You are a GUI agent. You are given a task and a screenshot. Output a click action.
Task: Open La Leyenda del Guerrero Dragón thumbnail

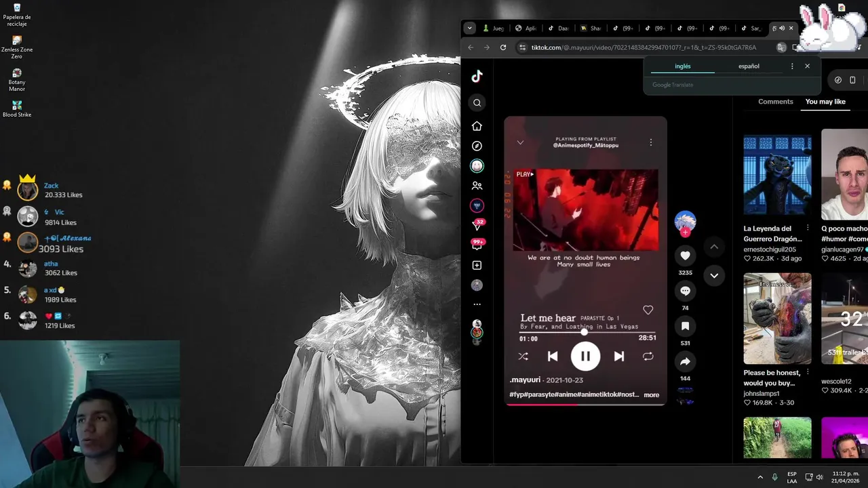coord(777,175)
